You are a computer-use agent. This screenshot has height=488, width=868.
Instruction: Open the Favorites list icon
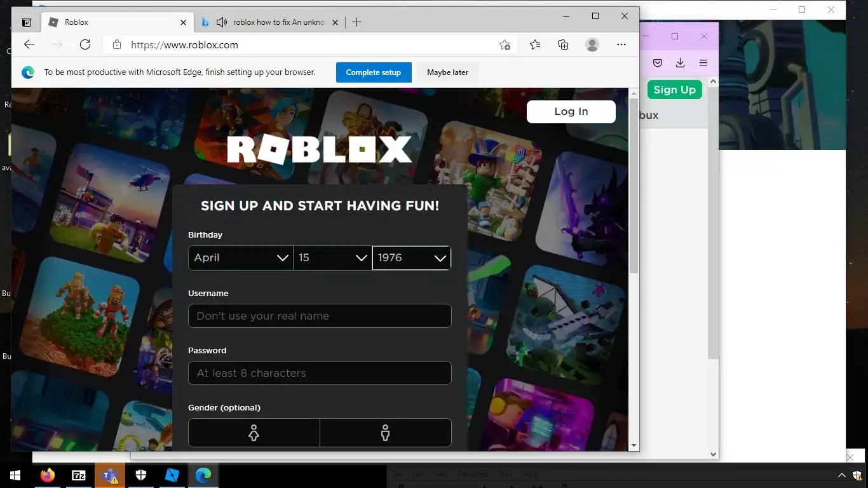[x=535, y=44]
